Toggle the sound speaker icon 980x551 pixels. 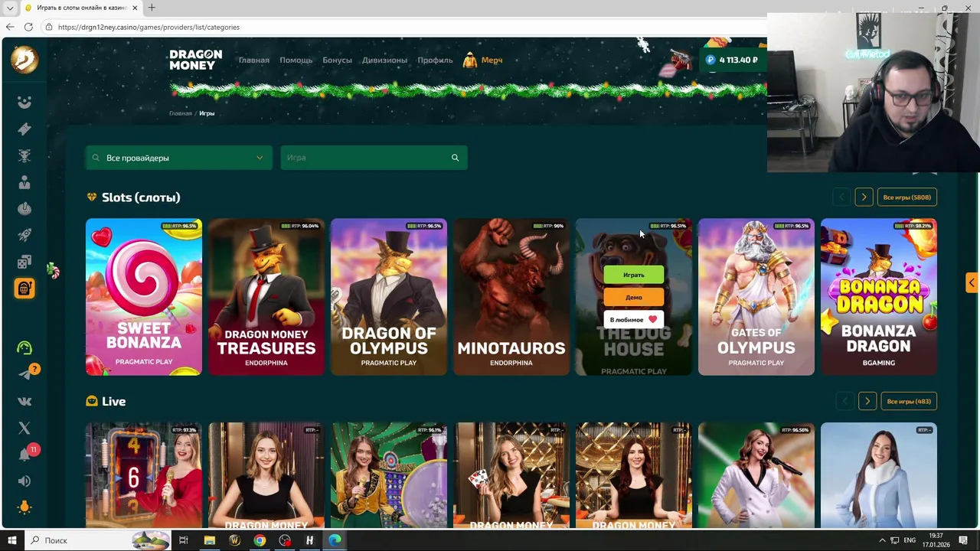click(24, 481)
